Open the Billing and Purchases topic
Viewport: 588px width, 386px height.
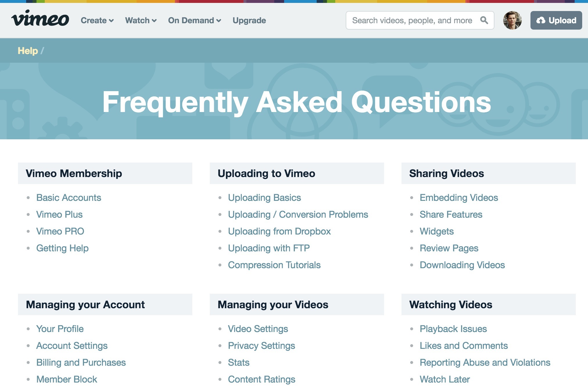[x=81, y=362]
